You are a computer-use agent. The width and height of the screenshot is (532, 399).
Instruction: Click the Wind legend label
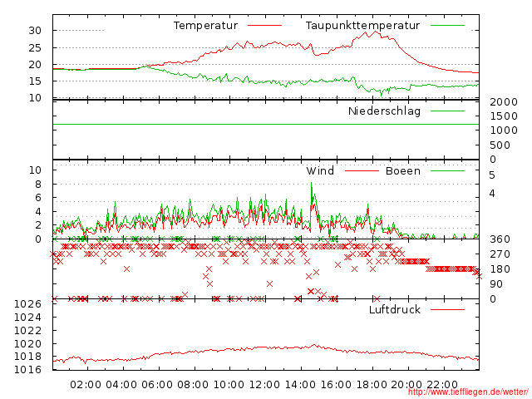(320, 170)
